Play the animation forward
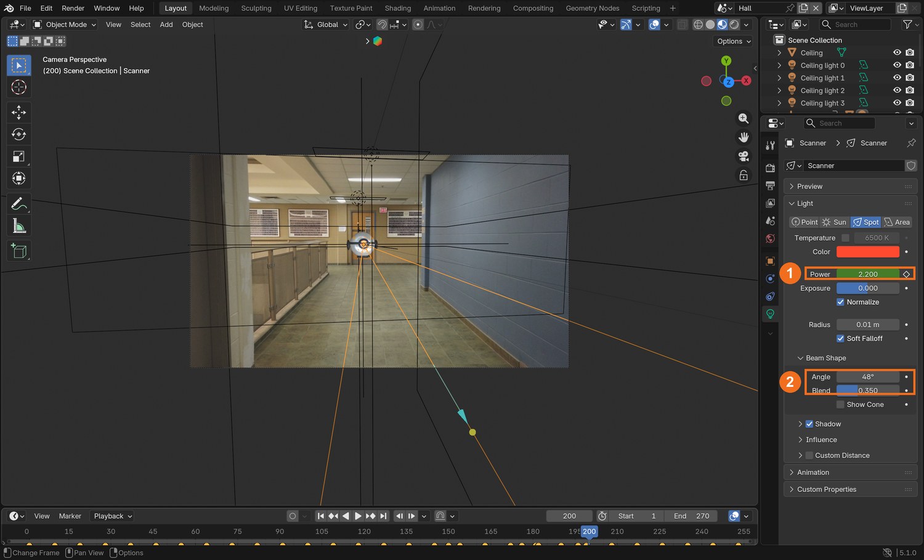The image size is (924, 560). [x=358, y=516]
